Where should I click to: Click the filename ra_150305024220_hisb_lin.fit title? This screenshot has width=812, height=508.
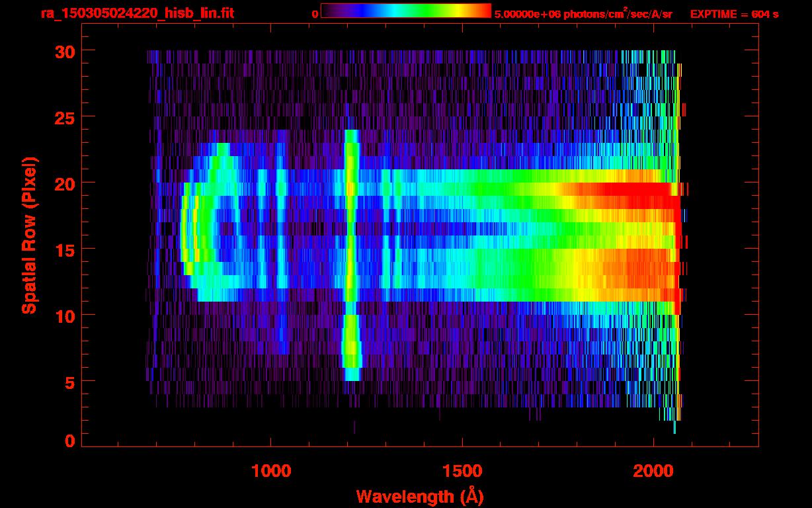pyautogui.click(x=137, y=13)
